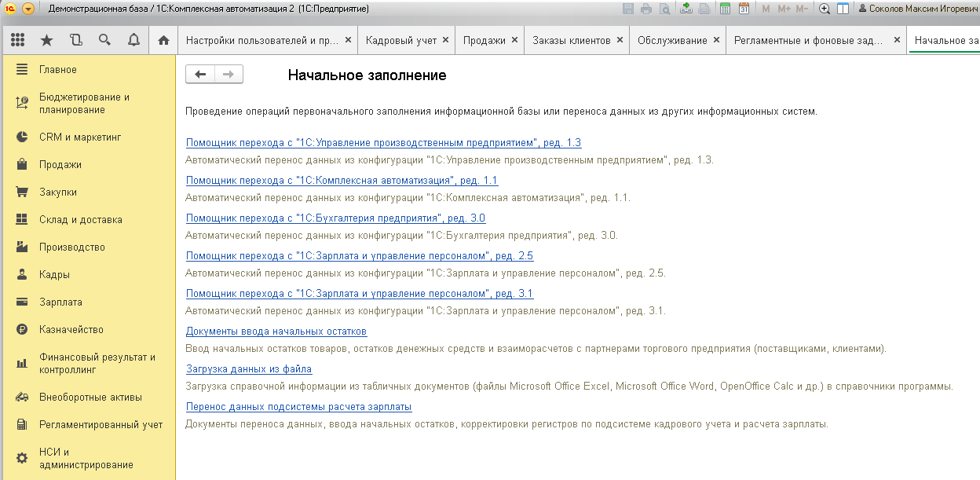
Task: Click the Save disk icon in the title bar
Action: click(628, 9)
